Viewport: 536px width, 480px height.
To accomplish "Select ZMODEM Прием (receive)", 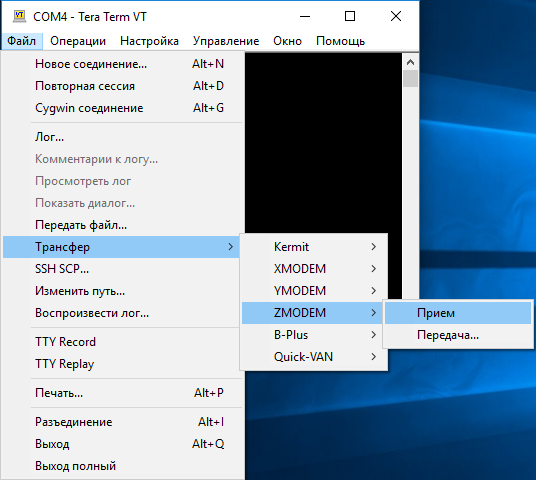I will point(458,313).
